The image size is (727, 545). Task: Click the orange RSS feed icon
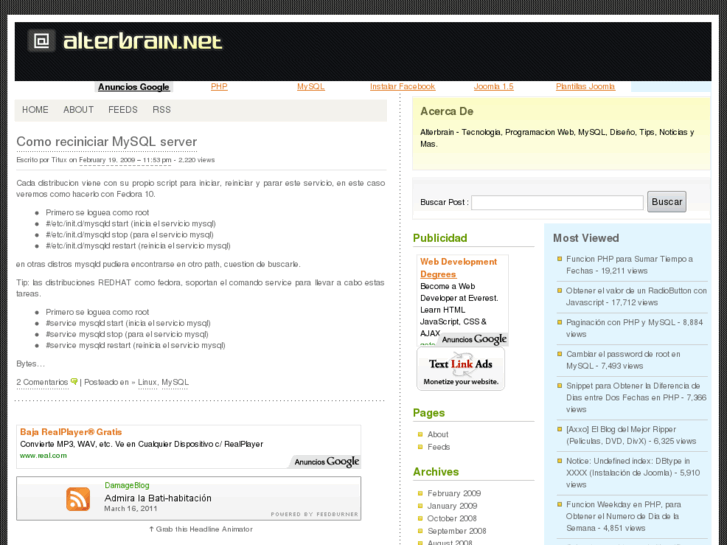(x=78, y=499)
